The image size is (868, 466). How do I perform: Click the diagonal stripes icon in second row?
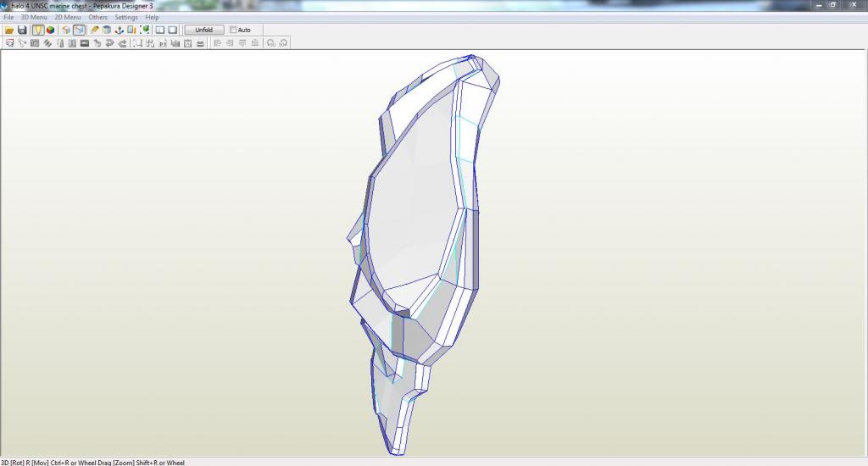[47, 43]
